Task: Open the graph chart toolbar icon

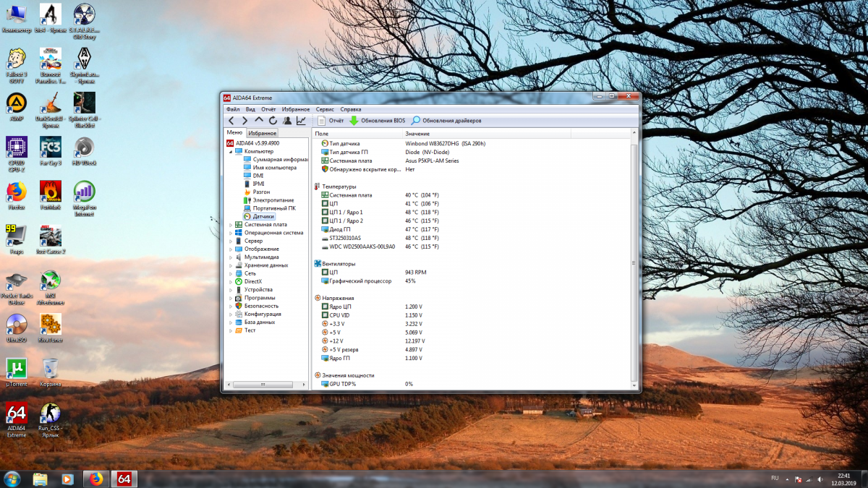Action: [x=301, y=121]
